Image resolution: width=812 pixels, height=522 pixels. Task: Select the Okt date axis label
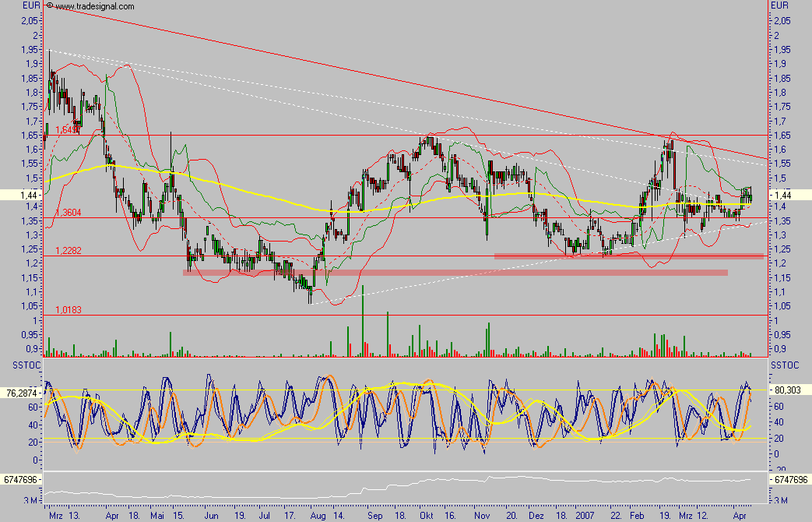click(x=425, y=515)
